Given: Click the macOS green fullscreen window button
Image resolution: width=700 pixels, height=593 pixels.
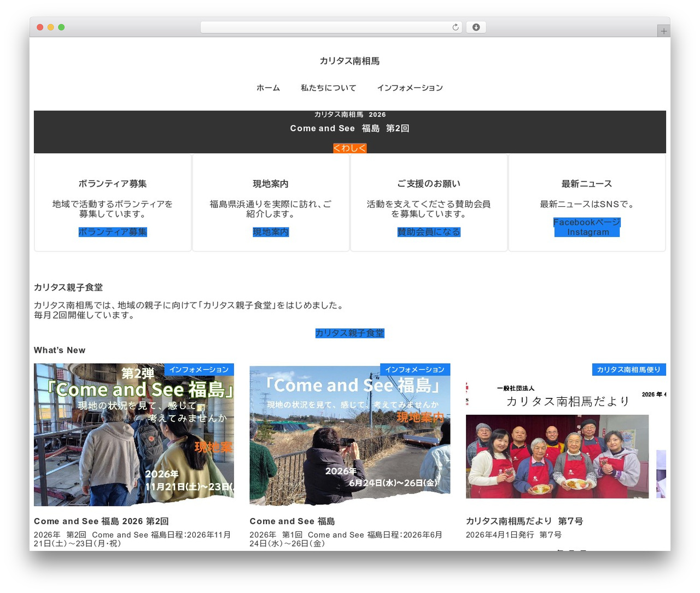Looking at the screenshot, I should (61, 27).
